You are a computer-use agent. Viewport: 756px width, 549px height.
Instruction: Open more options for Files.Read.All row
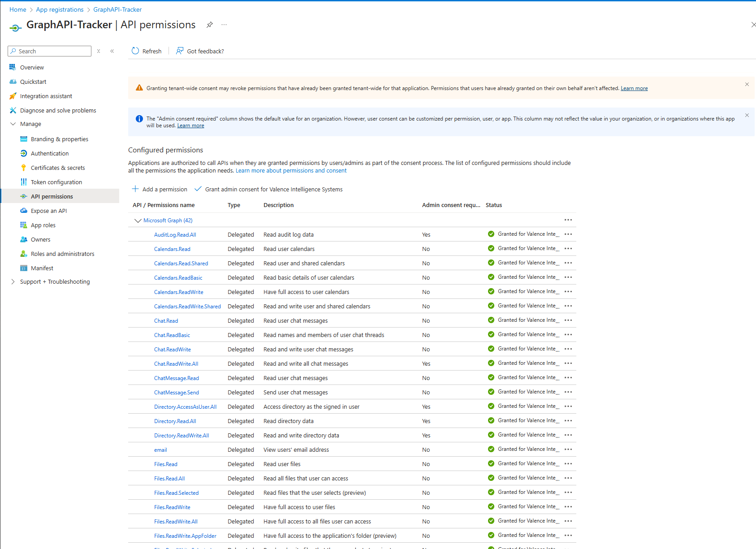point(568,478)
